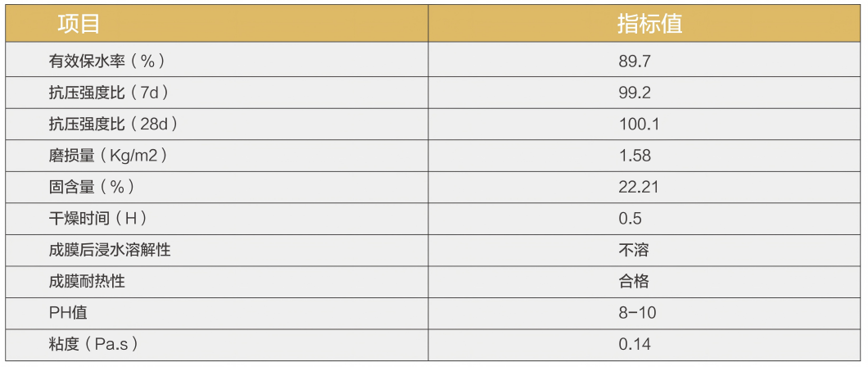Select the 成膜后浸水溶解性 label cell
This screenshot has height=367, width=868.
tap(110, 251)
